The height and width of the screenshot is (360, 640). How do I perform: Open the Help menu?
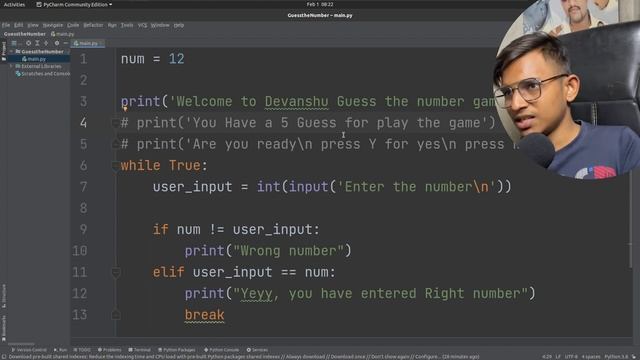[179, 25]
